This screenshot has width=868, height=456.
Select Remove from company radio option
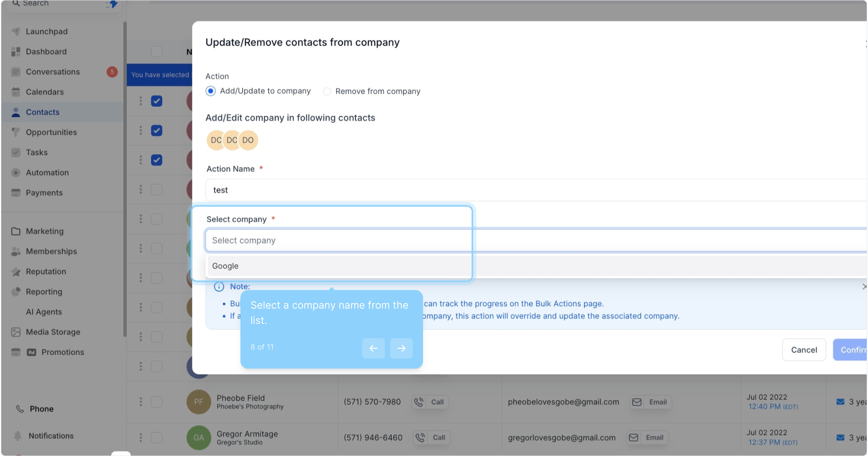(327, 91)
